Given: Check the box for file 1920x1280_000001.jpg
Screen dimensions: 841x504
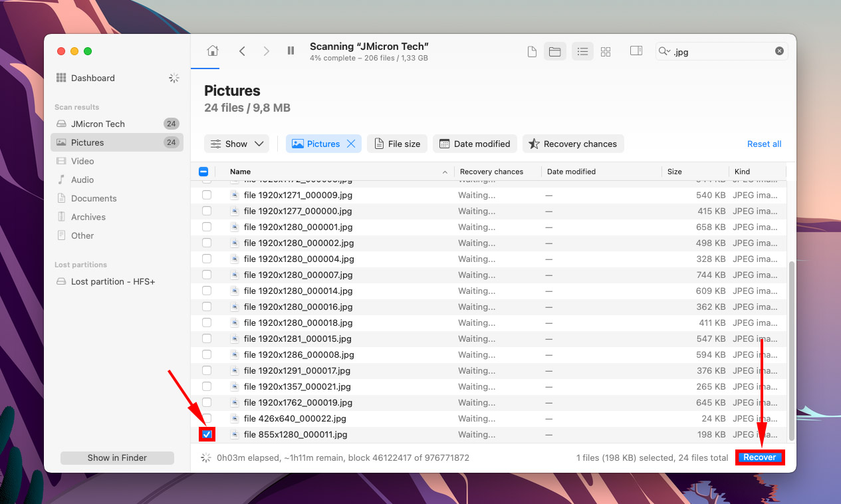Looking at the screenshot, I should (207, 227).
